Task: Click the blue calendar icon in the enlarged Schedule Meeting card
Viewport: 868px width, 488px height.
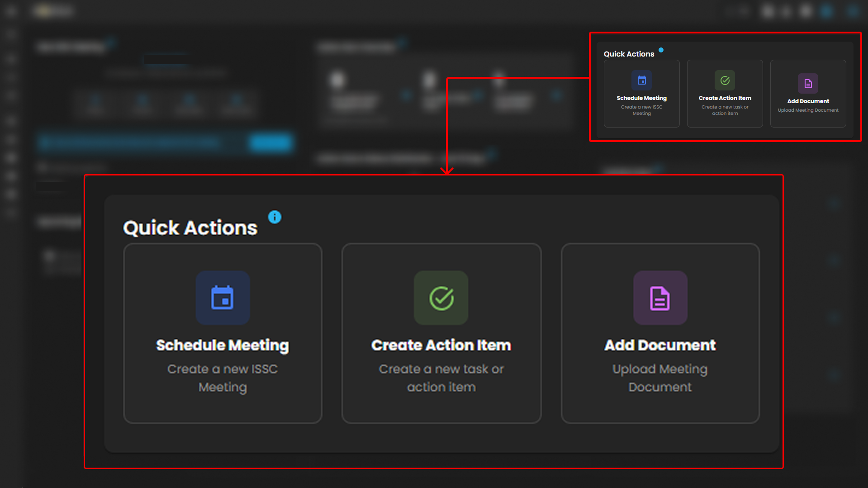Action: click(223, 298)
